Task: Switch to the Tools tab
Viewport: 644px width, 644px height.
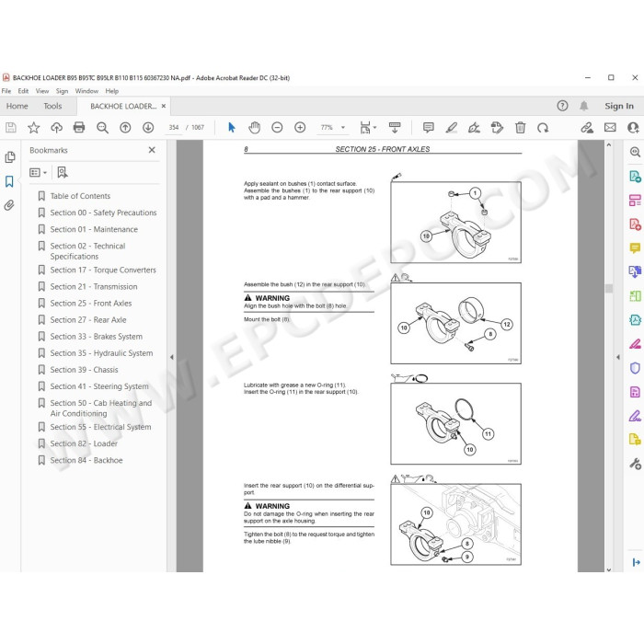Action: (x=52, y=106)
